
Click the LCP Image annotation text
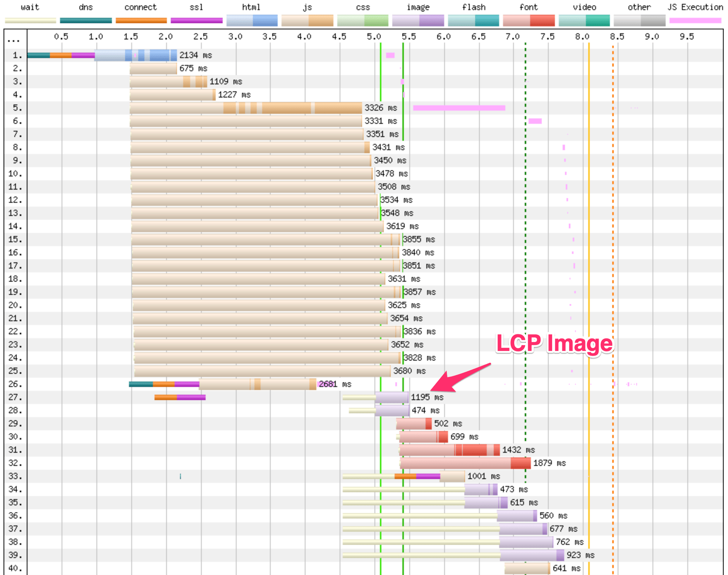point(555,343)
